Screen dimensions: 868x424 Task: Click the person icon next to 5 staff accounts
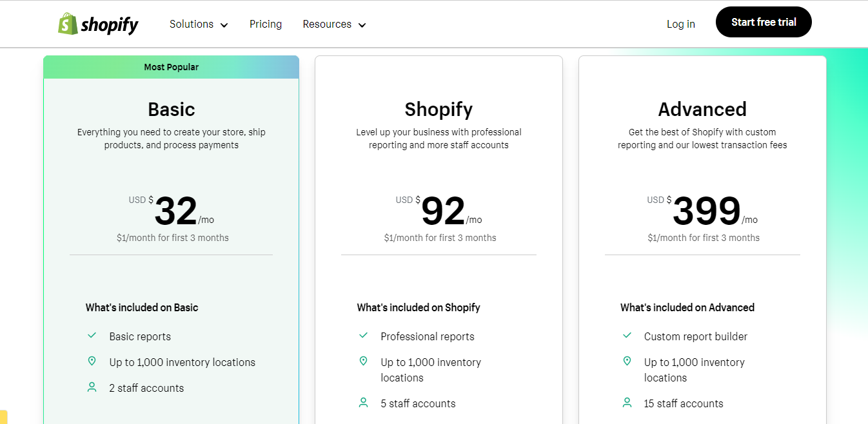click(363, 403)
